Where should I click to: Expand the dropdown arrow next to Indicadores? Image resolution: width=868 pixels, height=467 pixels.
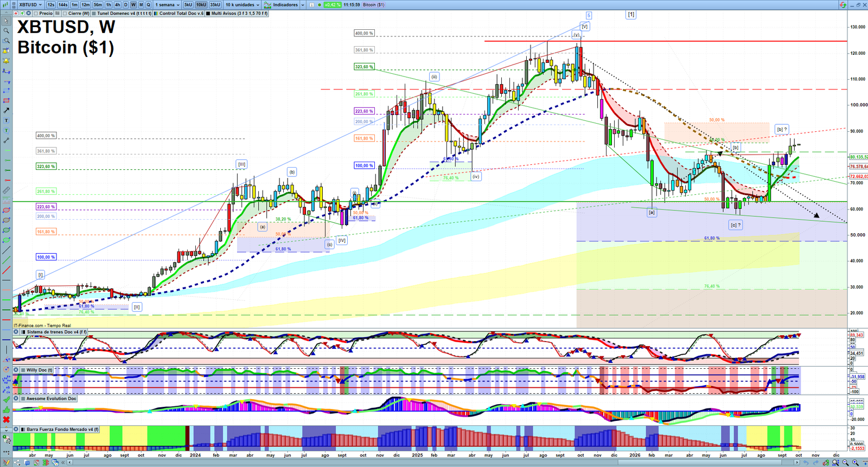[x=302, y=5]
